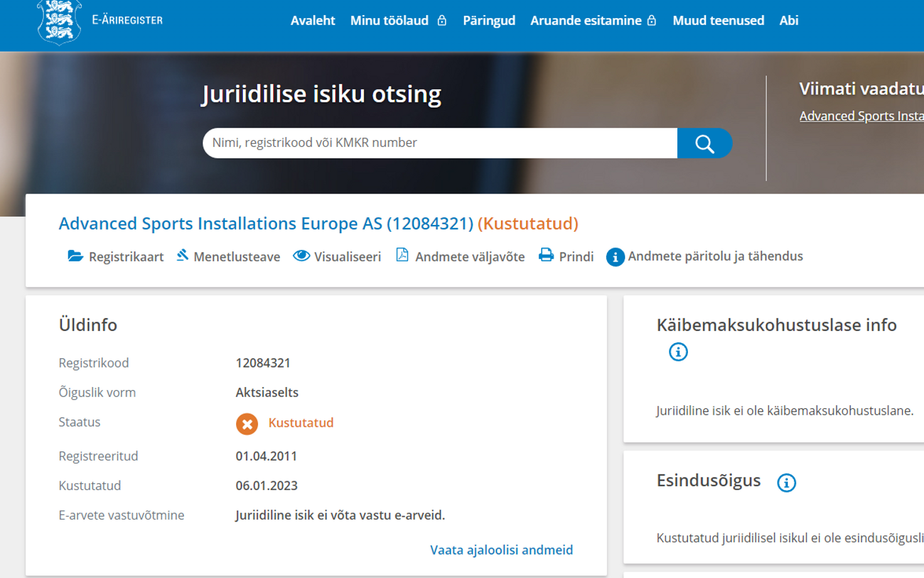
Task: Click the company name heading link
Action: 266,224
